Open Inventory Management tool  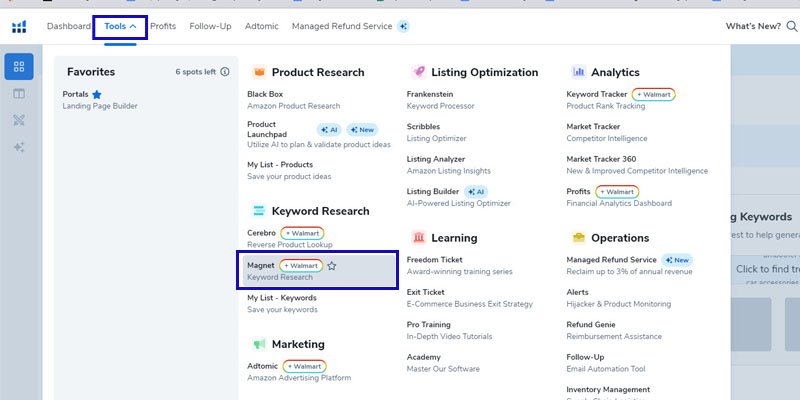[608, 392]
